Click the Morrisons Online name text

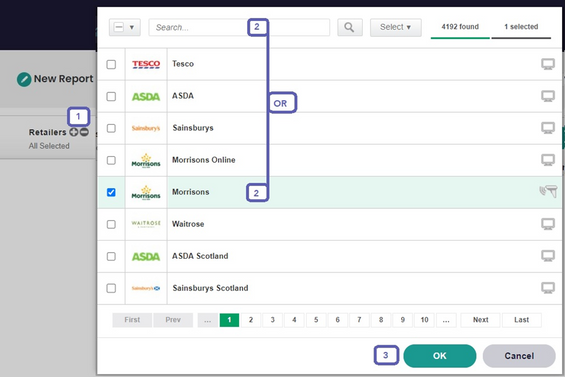pos(204,160)
